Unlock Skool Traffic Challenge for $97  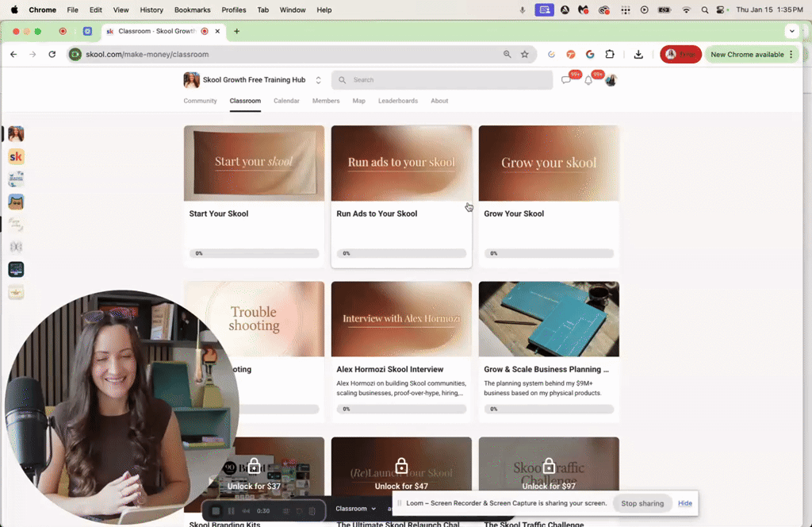pyautogui.click(x=549, y=486)
